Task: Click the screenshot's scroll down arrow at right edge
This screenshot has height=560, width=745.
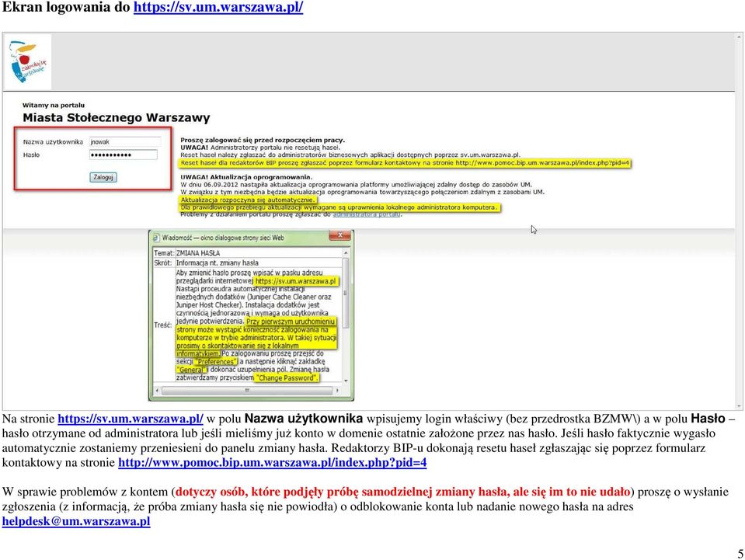Action: 740,406
